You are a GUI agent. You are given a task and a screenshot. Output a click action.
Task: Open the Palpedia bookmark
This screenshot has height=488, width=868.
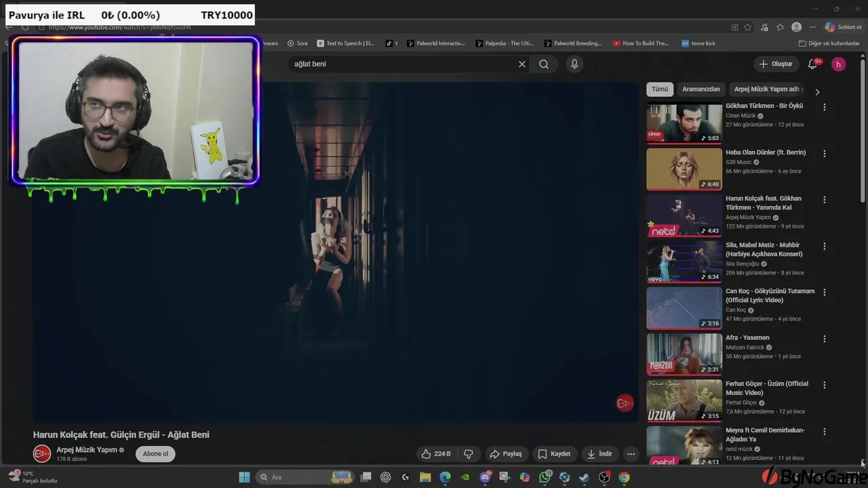505,43
